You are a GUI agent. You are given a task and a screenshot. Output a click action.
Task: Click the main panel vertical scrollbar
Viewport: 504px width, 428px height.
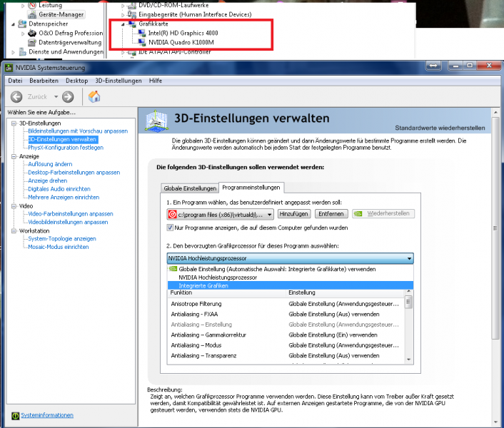[495, 228]
